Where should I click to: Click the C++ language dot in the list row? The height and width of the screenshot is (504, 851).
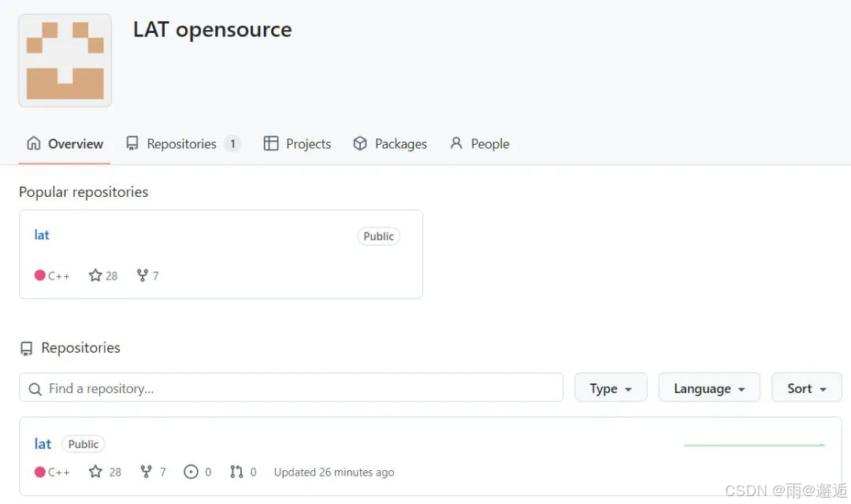pyautogui.click(x=39, y=472)
